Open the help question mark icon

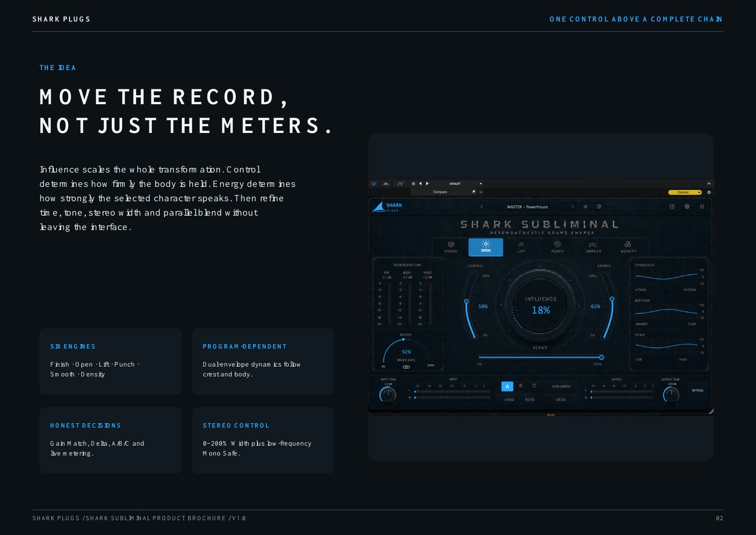(672, 207)
